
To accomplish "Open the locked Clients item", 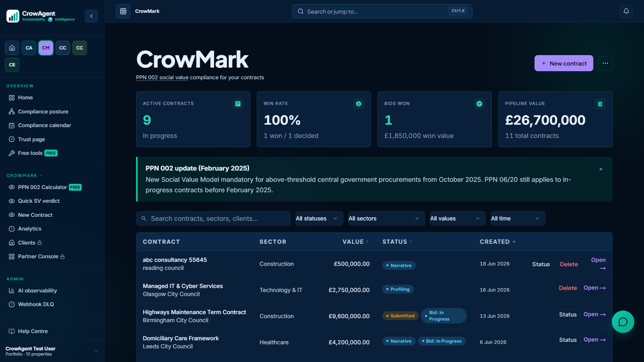I will pyautogui.click(x=52, y=243).
